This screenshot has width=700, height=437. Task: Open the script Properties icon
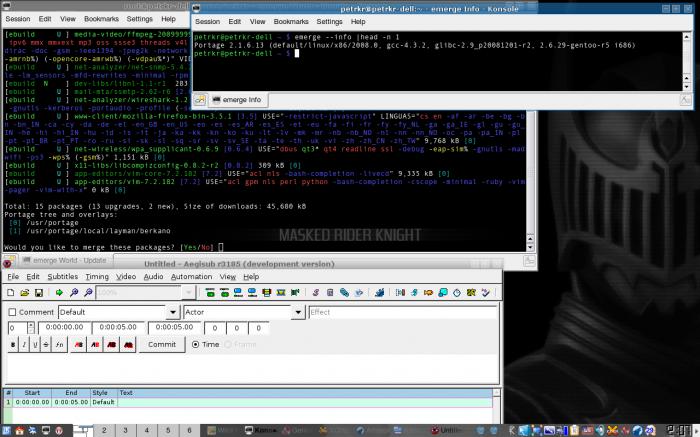[x=330, y=292]
